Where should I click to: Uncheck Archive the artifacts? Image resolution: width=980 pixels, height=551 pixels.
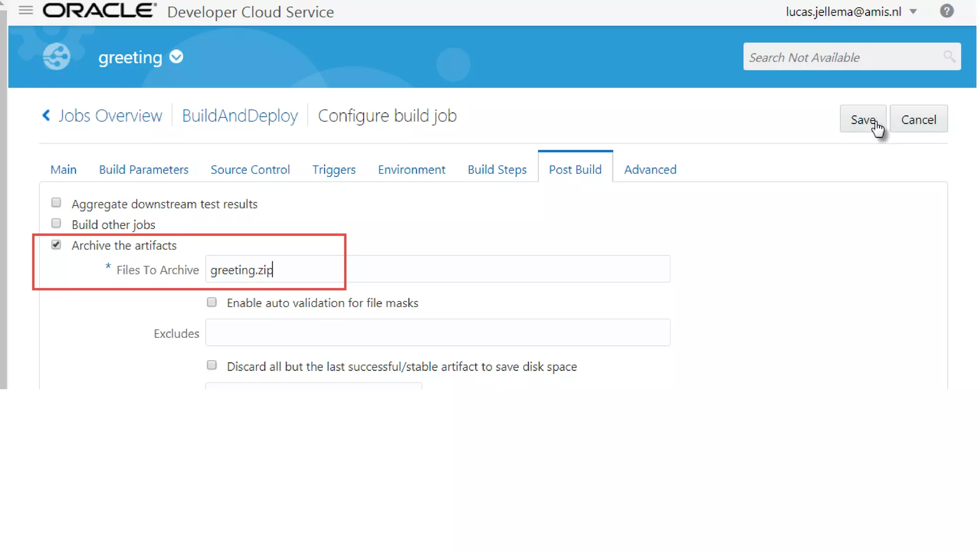coord(56,245)
